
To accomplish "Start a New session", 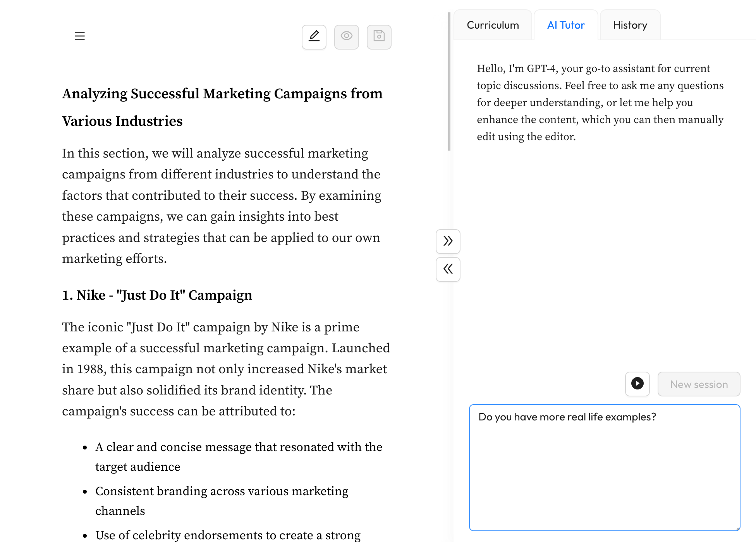I will [x=698, y=384].
